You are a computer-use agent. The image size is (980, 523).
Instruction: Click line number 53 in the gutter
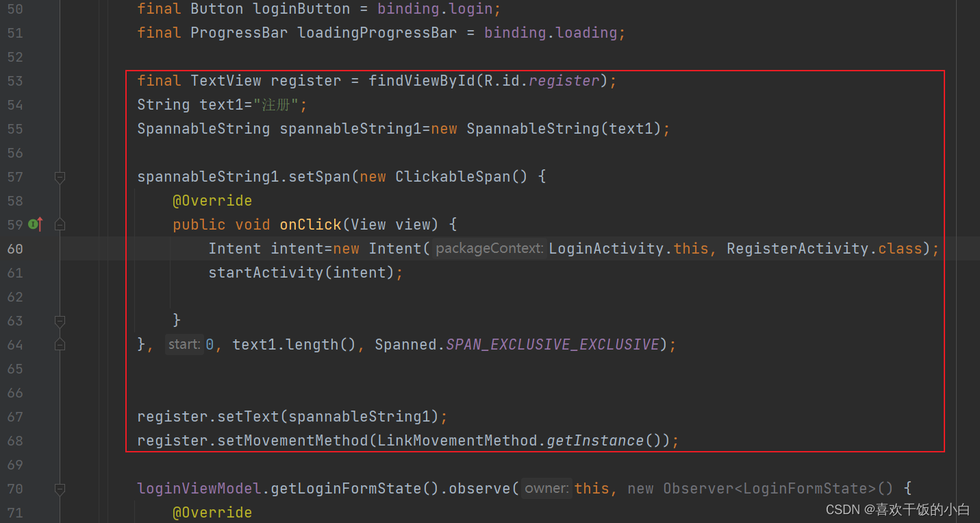(15, 81)
